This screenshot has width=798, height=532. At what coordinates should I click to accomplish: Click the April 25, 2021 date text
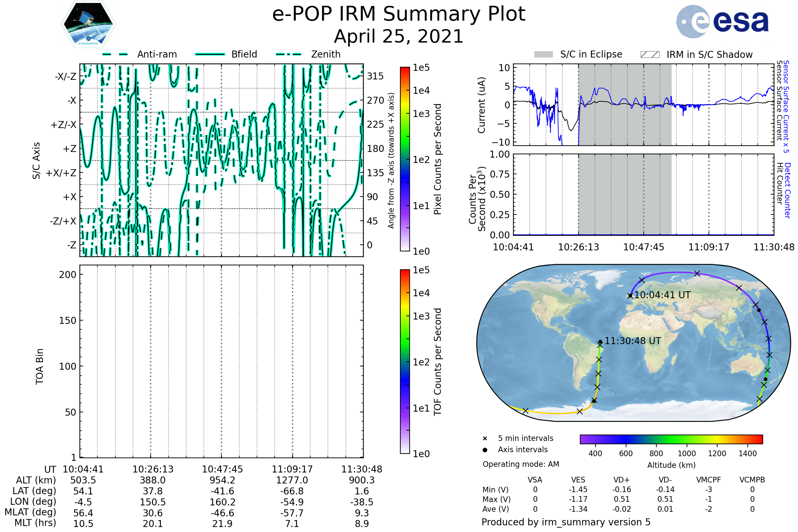point(399,37)
